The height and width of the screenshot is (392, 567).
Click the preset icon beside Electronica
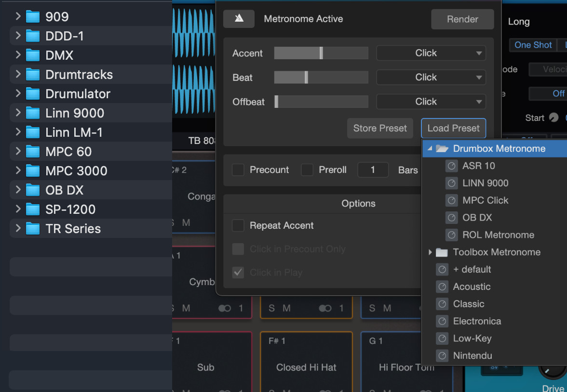(442, 321)
